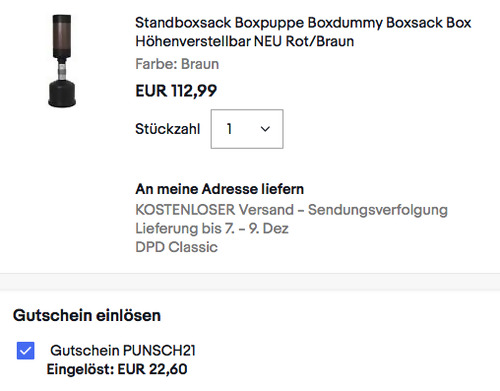Click the punching bag base in the photo
The image size is (500, 391).
[x=62, y=94]
